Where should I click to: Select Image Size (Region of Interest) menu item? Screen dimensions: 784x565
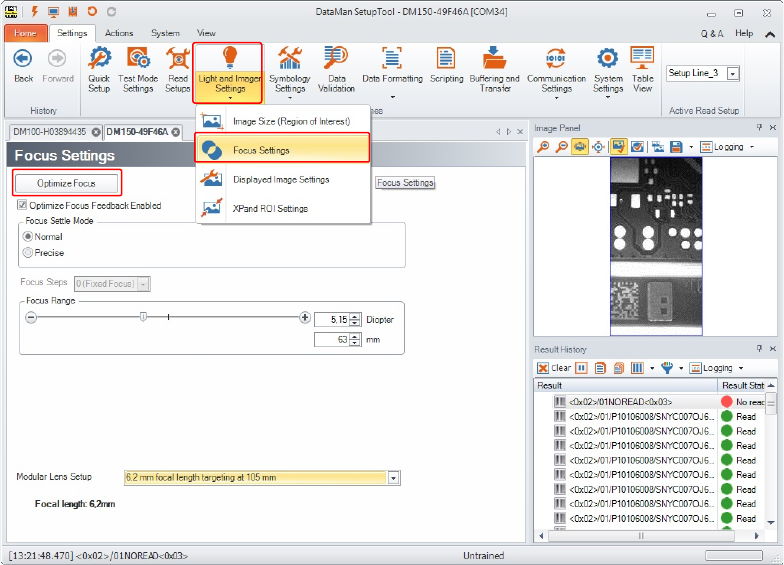click(x=284, y=121)
